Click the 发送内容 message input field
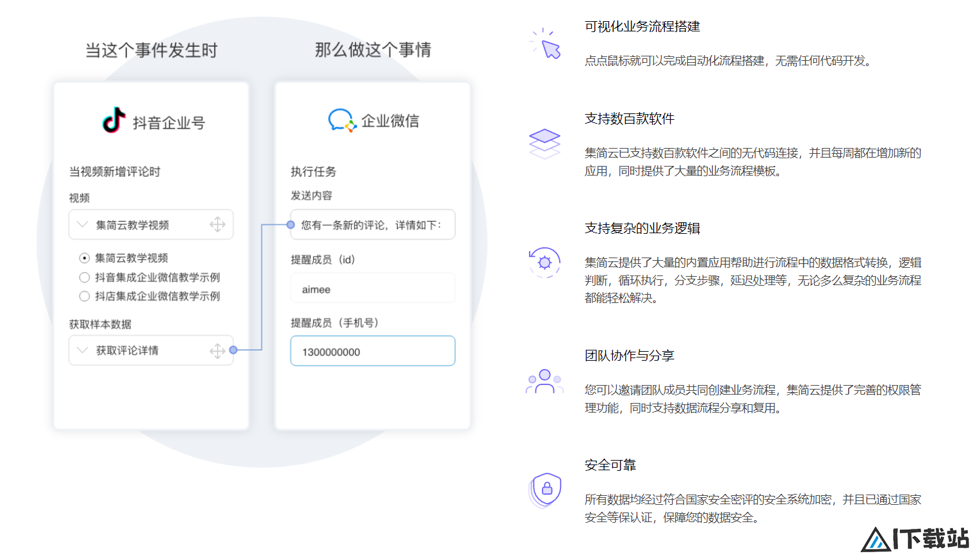This screenshot has width=980, height=558. click(373, 224)
